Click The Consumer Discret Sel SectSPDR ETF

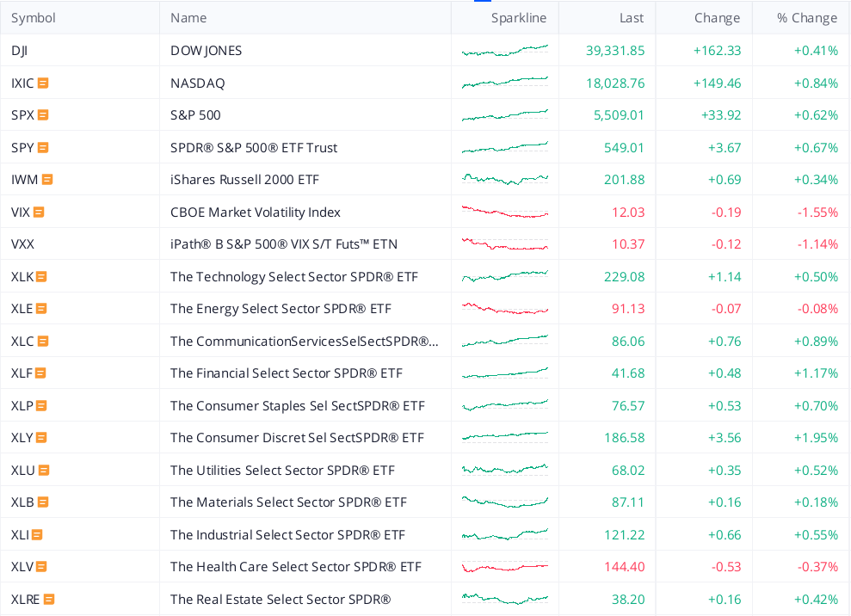click(x=297, y=437)
